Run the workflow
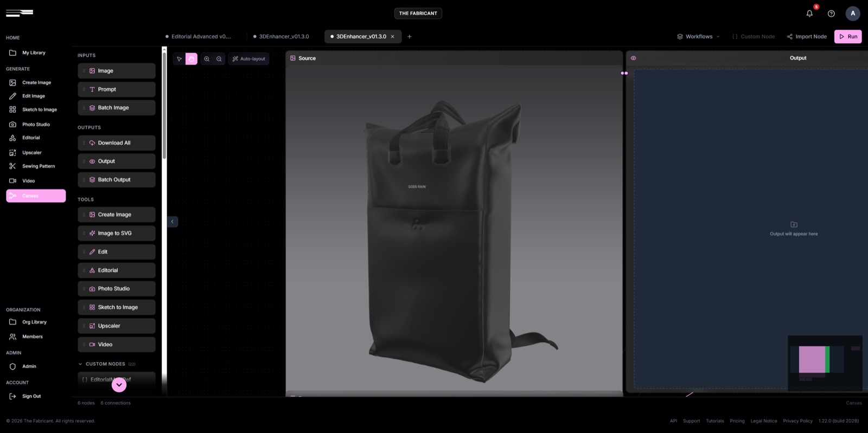 pyautogui.click(x=848, y=37)
